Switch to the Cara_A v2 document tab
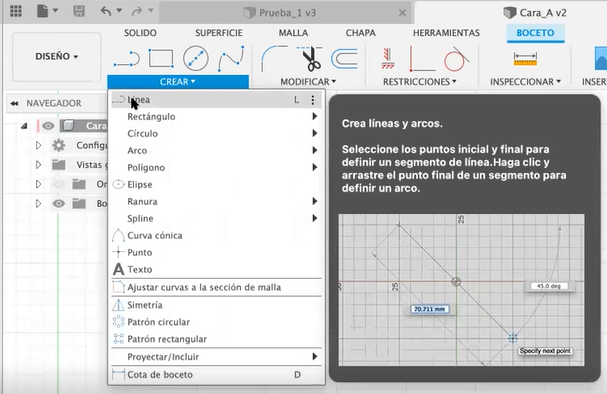Image resolution: width=607 pixels, height=394 pixels. (535, 13)
